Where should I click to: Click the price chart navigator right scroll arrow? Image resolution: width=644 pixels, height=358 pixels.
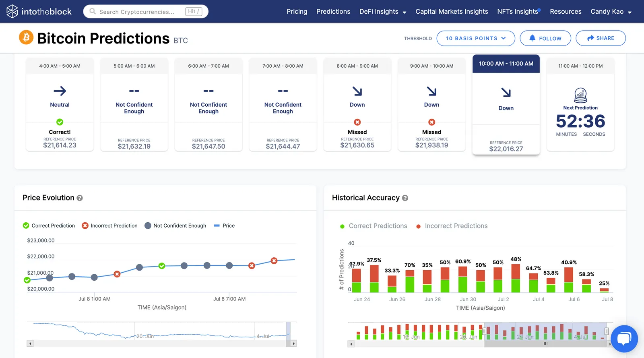pos(294,344)
